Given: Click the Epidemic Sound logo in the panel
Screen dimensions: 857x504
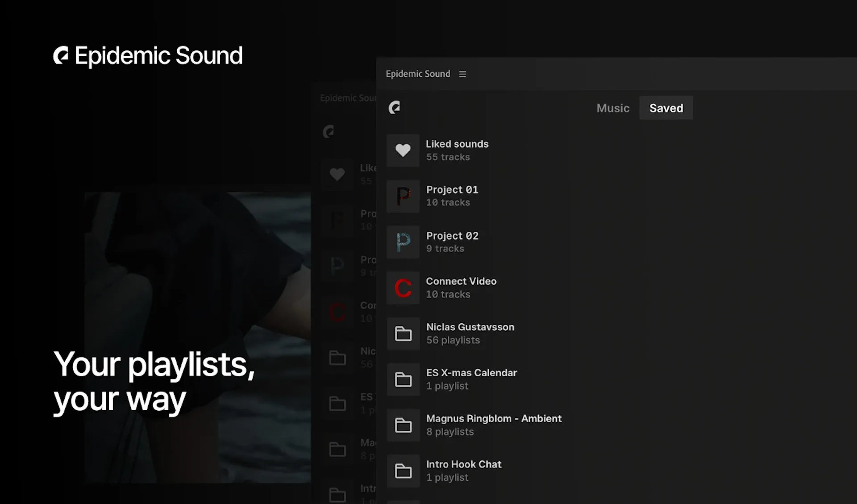Looking at the screenshot, I should click(x=394, y=108).
